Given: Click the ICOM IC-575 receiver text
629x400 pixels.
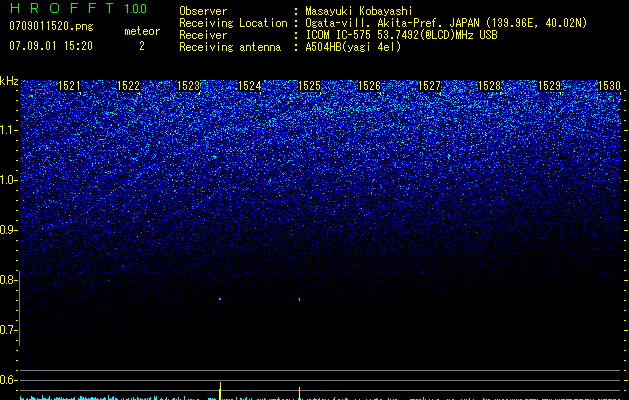Looking at the screenshot, I should pos(401,35).
